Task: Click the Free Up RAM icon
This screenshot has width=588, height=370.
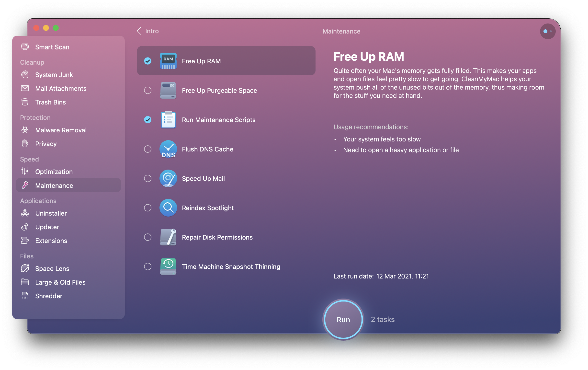Action: [168, 60]
